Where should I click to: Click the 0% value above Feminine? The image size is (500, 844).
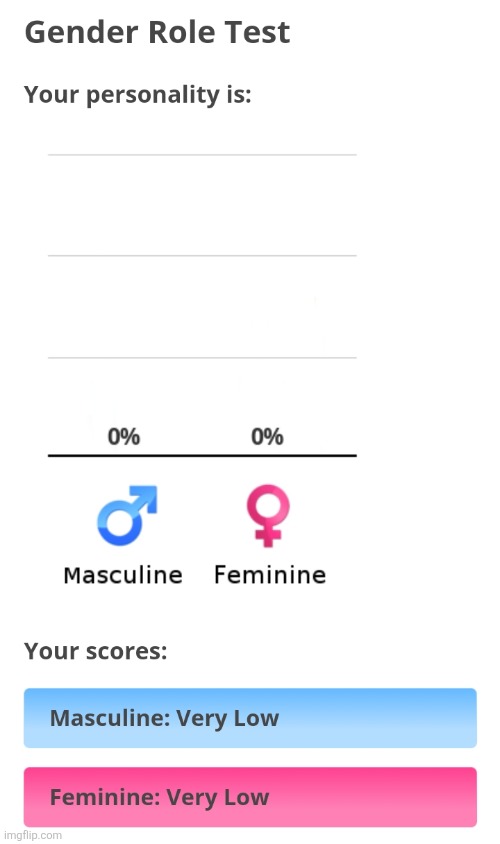(267, 437)
